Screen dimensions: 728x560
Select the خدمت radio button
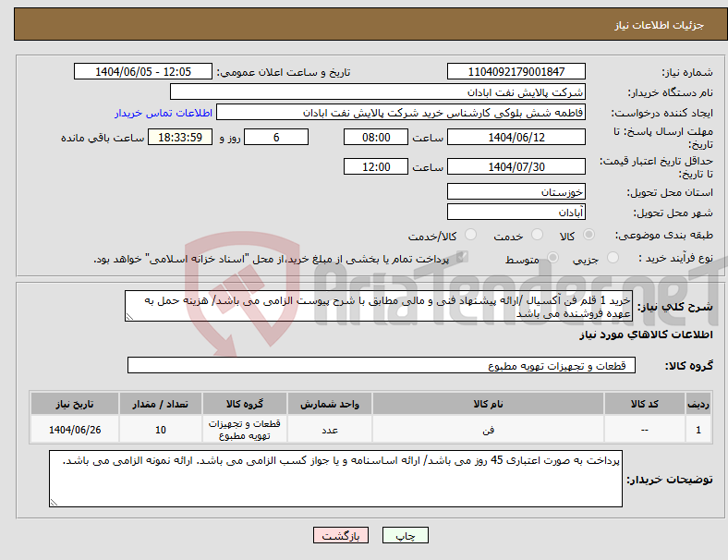pos(537,235)
